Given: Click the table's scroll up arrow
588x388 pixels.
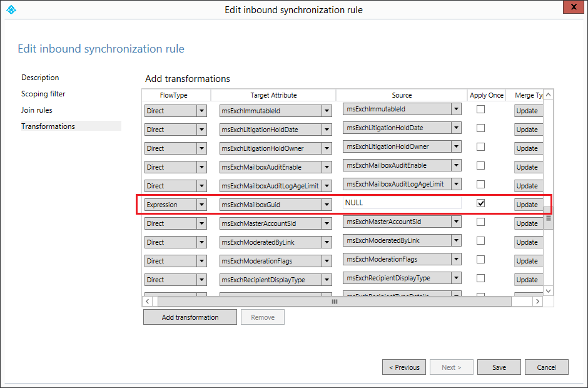Looking at the screenshot, I should point(548,95).
